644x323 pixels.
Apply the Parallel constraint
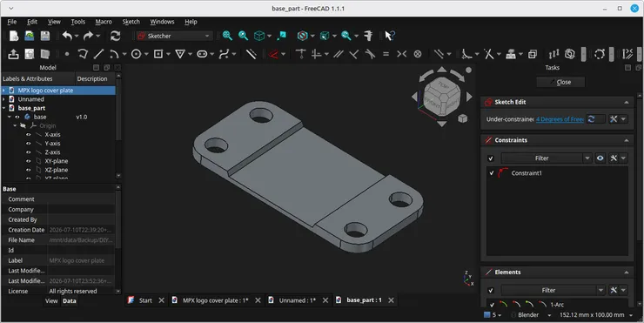tap(338, 54)
